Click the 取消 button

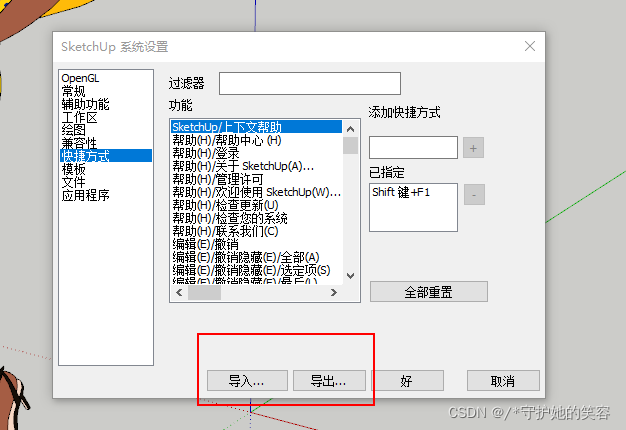tap(503, 380)
